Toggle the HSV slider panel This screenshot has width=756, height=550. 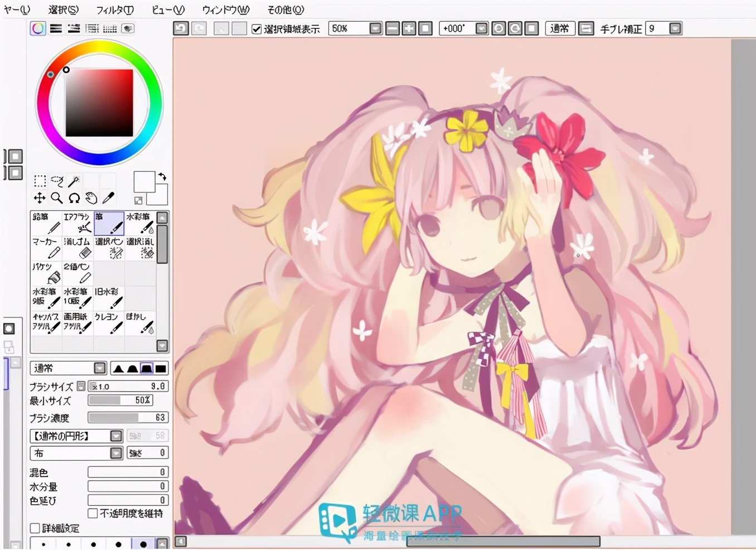point(74,28)
